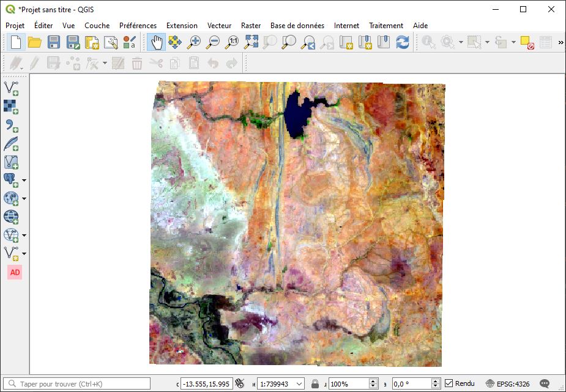Viewport: 566px width, 392px height.
Task: Open an existing project folder icon
Action: 34,42
